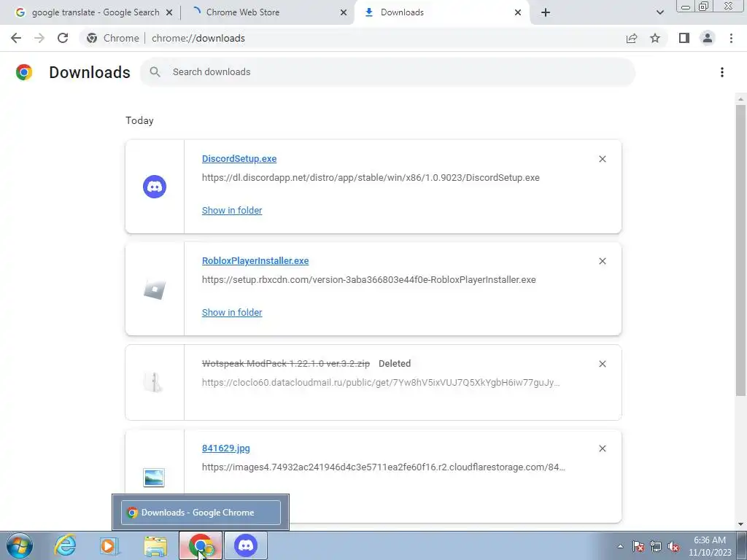Remove RobloxPlayerInstaller.exe from the list
The image size is (747, 560).
click(x=602, y=261)
